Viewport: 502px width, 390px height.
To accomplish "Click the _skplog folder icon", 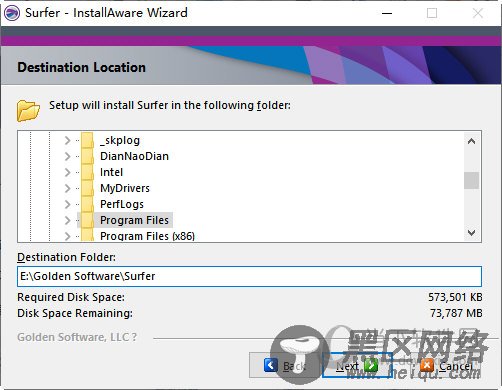I will (88, 140).
